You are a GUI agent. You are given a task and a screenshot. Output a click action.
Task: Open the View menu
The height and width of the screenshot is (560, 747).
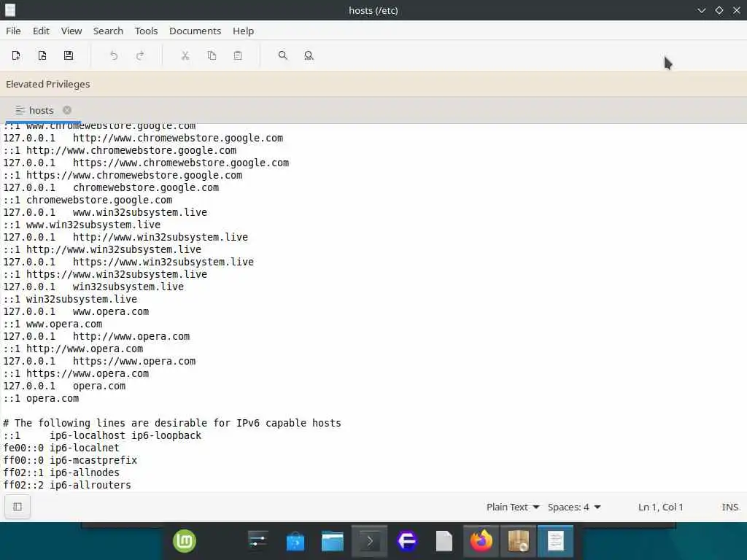pyautogui.click(x=71, y=31)
